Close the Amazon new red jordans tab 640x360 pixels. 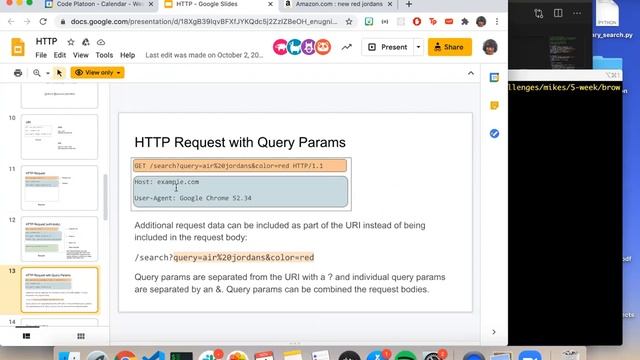tap(390, 4)
